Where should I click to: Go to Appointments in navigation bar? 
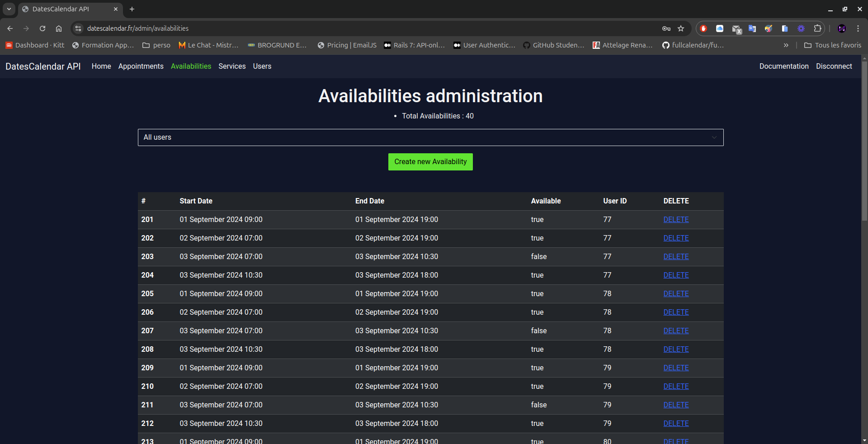coord(141,66)
